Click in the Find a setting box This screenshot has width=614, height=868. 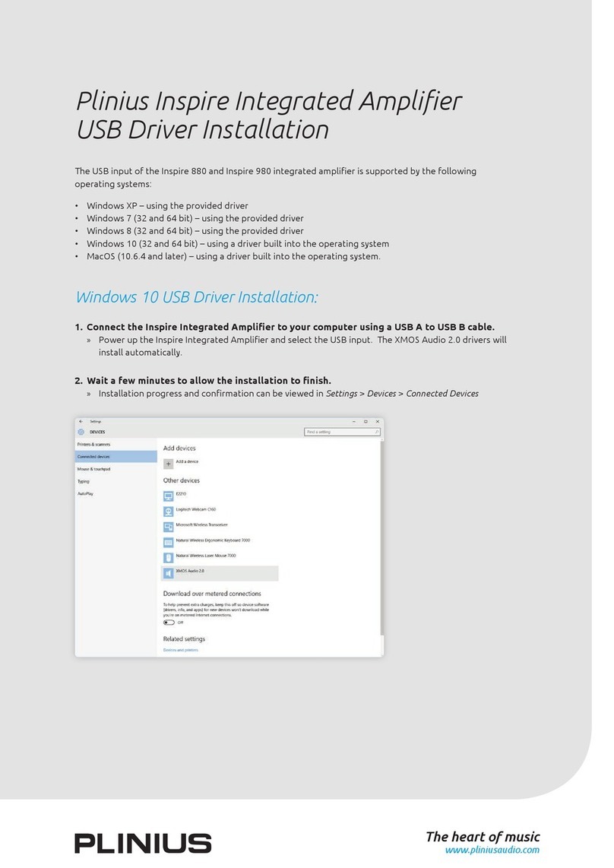342,432
